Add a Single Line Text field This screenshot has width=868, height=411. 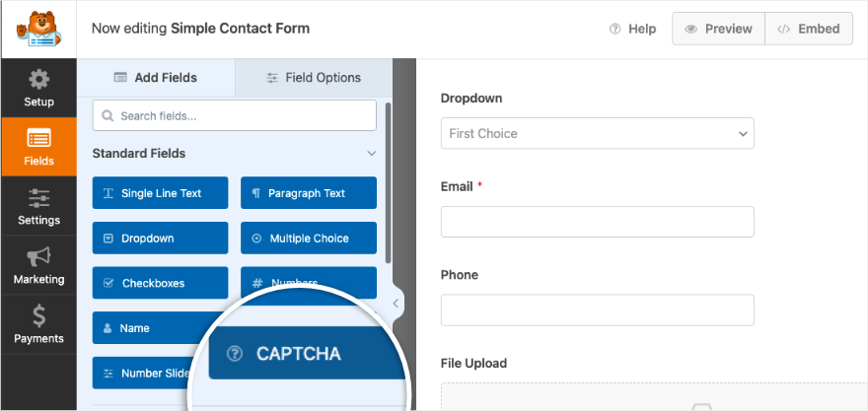[x=160, y=193]
